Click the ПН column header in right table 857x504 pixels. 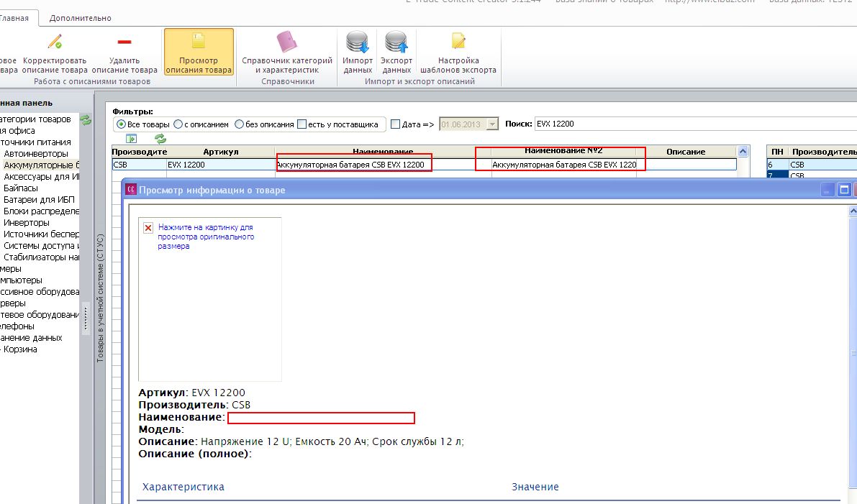click(777, 152)
